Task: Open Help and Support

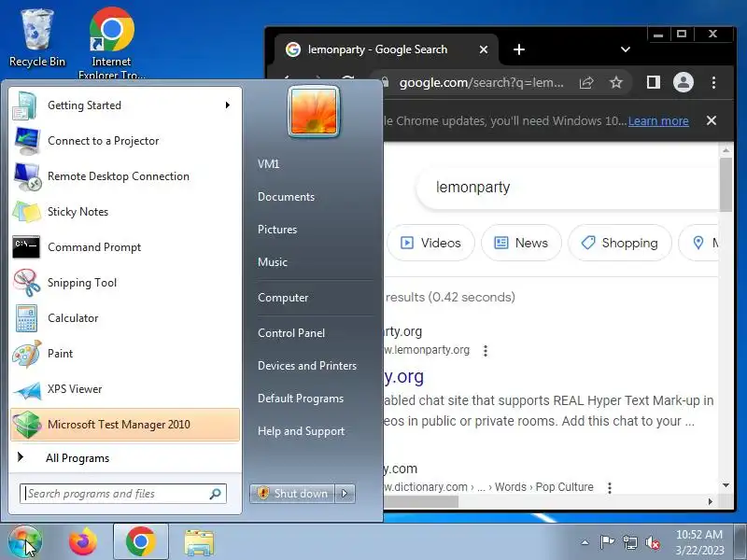Action: (301, 431)
